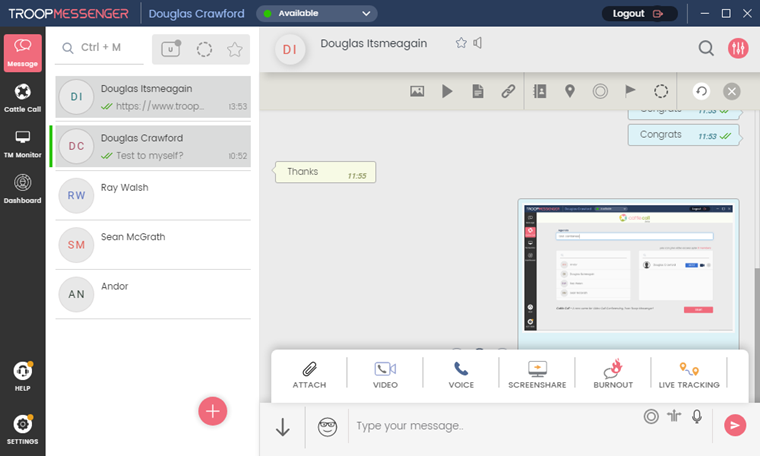Start LIVE TRACKING
The width and height of the screenshot is (760, 456).
point(689,375)
